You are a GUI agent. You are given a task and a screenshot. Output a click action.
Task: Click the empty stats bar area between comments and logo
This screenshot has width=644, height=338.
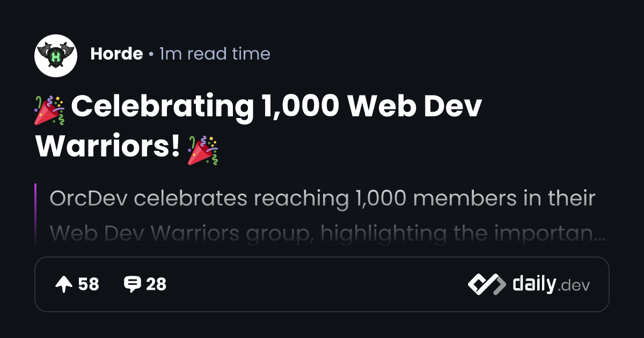317,284
